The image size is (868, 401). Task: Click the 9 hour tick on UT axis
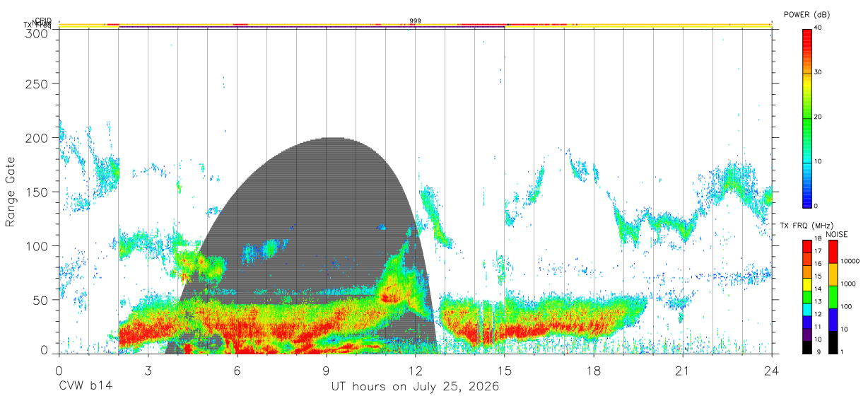pyautogui.click(x=326, y=371)
